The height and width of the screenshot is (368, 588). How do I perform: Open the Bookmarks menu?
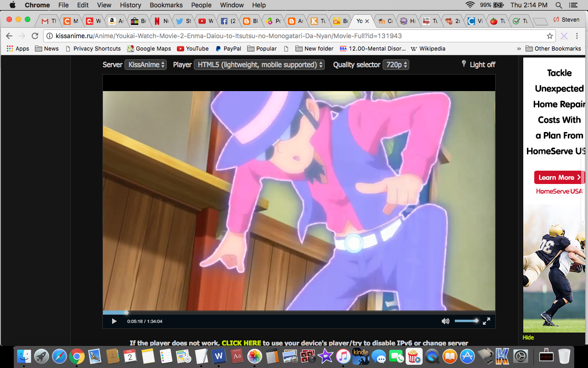166,5
